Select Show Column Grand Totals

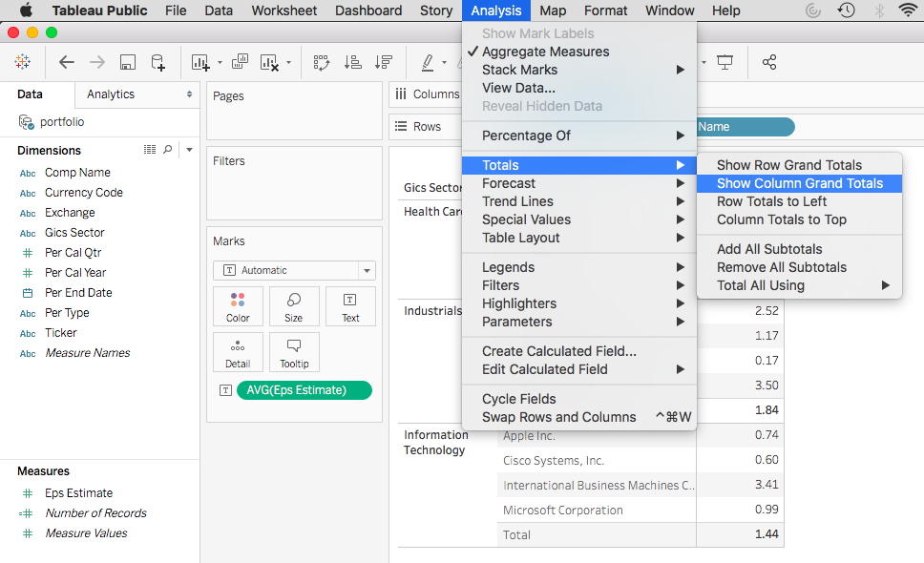tap(800, 183)
